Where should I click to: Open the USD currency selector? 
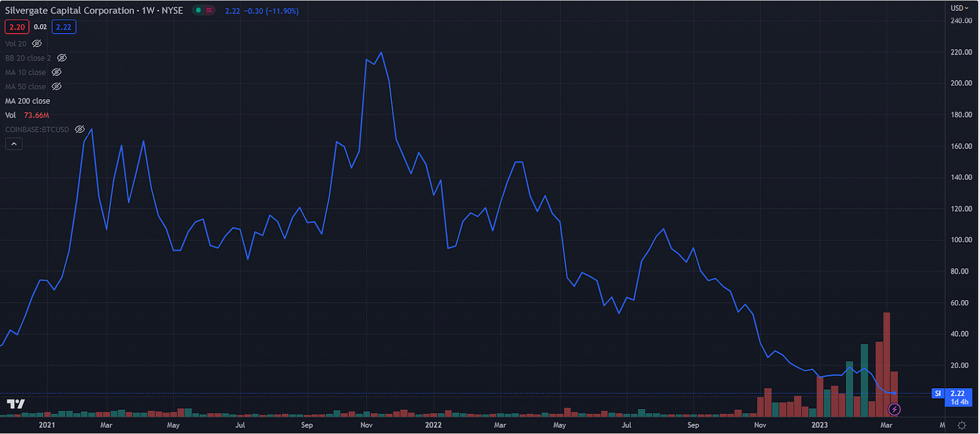(958, 8)
